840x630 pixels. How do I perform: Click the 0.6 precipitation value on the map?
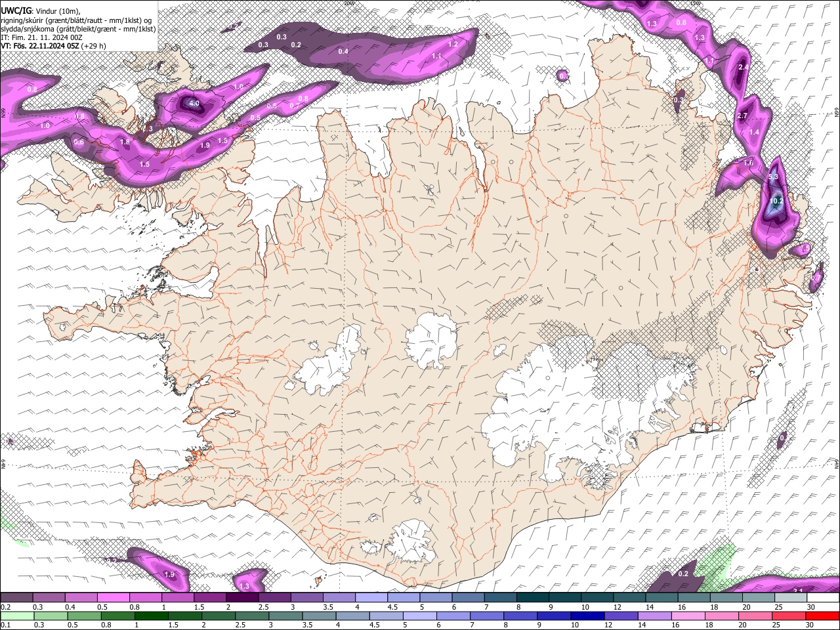pyautogui.click(x=79, y=142)
